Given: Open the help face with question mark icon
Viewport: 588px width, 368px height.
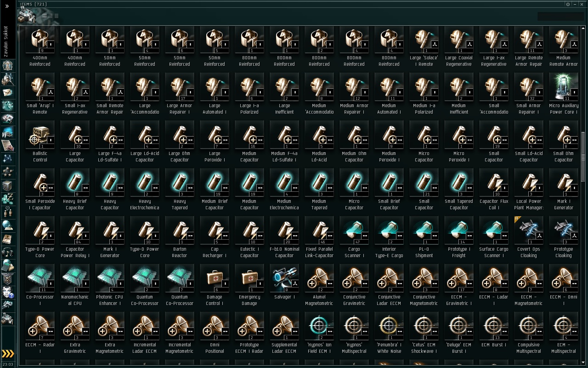Looking at the screenshot, I should pos(7,292).
